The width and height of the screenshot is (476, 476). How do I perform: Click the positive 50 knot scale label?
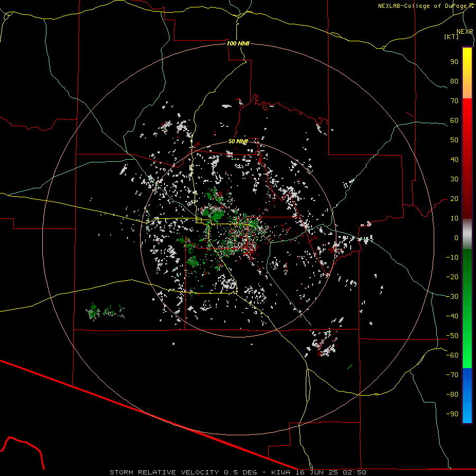454,140
